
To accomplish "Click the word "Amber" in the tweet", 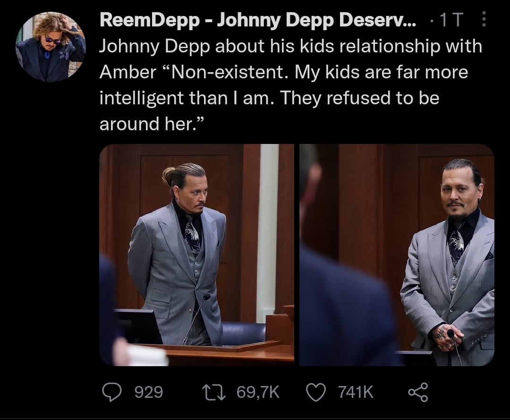I will pos(127,72).
